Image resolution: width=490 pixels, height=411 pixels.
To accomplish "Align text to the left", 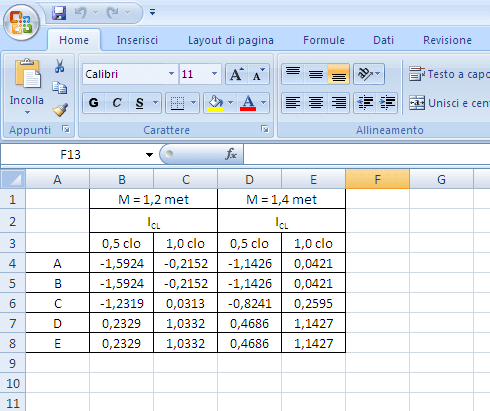I will [293, 103].
